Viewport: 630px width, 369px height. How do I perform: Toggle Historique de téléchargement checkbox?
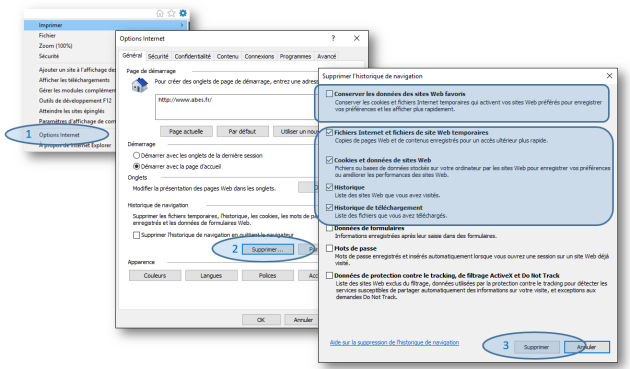[329, 208]
